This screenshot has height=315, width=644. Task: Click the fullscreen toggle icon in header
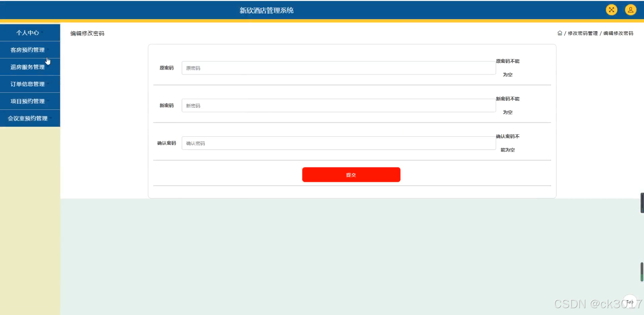611,10
